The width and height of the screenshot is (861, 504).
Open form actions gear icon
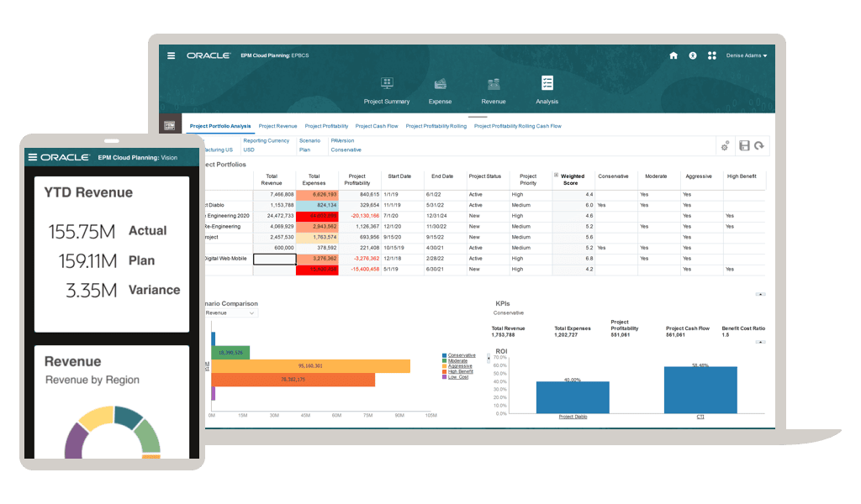coord(725,146)
